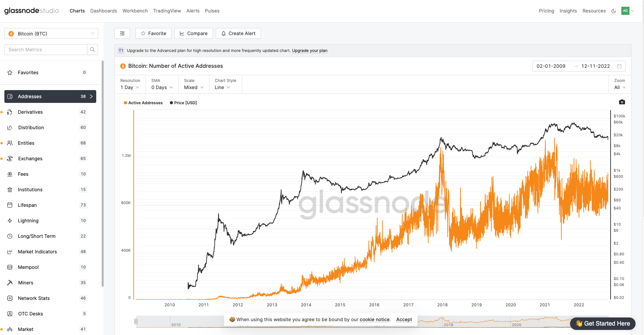Viewport: 644px width, 335px height.
Task: Click left handle of chart range slider
Action: click(136, 322)
